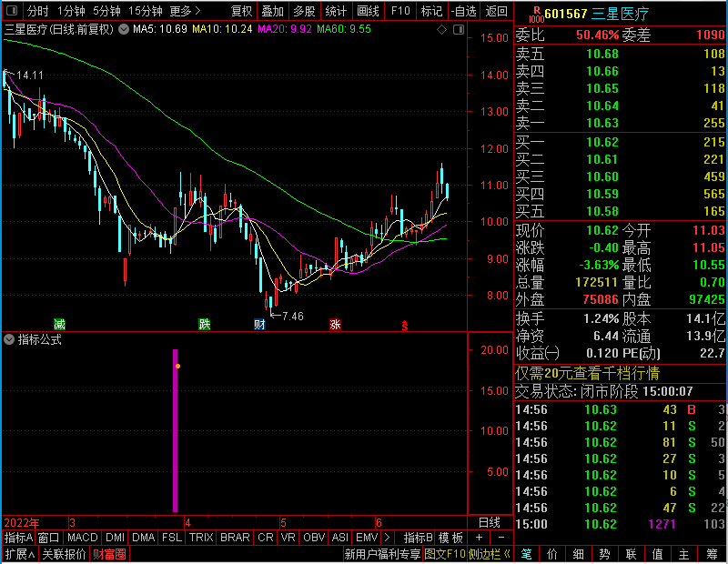Select the 主 tab in the sidebar
The width and height of the screenshot is (728, 564).
click(684, 554)
